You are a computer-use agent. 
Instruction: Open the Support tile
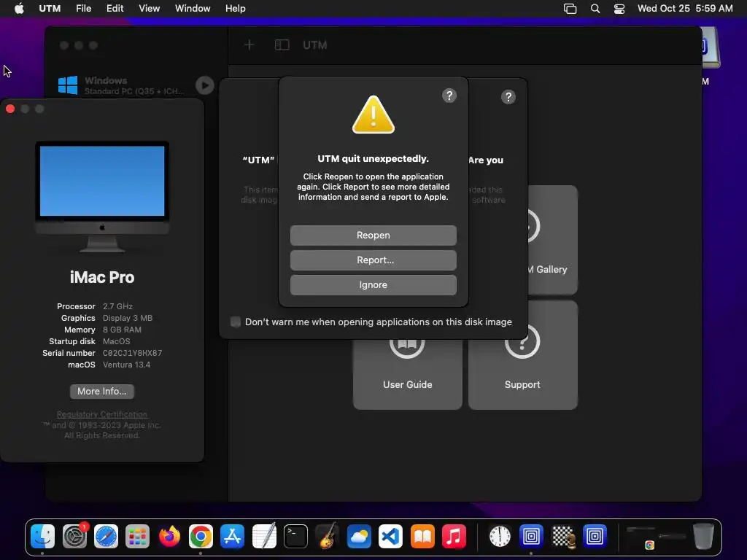(x=522, y=355)
